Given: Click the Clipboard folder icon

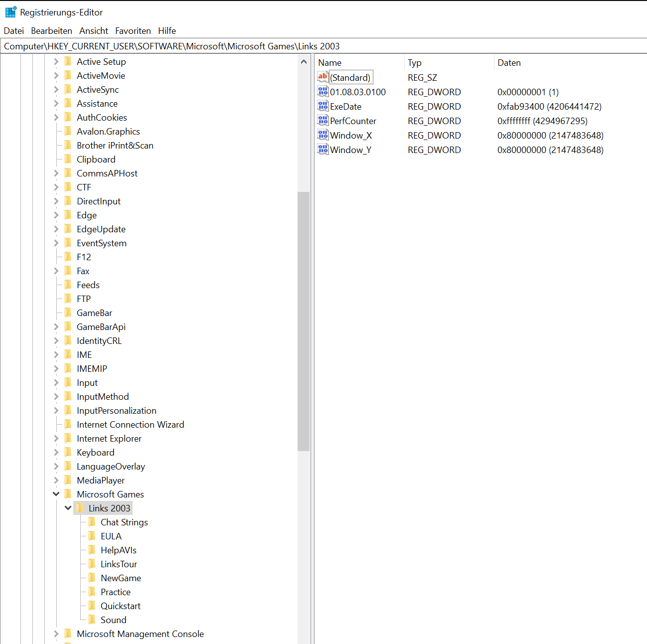Looking at the screenshot, I should click(x=68, y=159).
